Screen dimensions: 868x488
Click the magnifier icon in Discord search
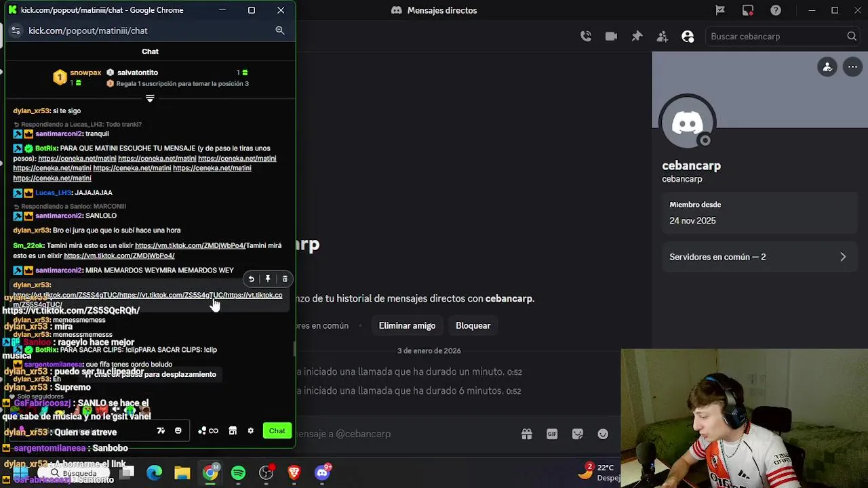852,37
